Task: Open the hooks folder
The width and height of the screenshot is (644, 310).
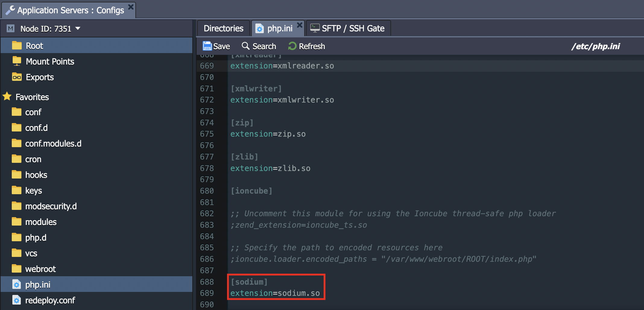Action: (x=36, y=175)
